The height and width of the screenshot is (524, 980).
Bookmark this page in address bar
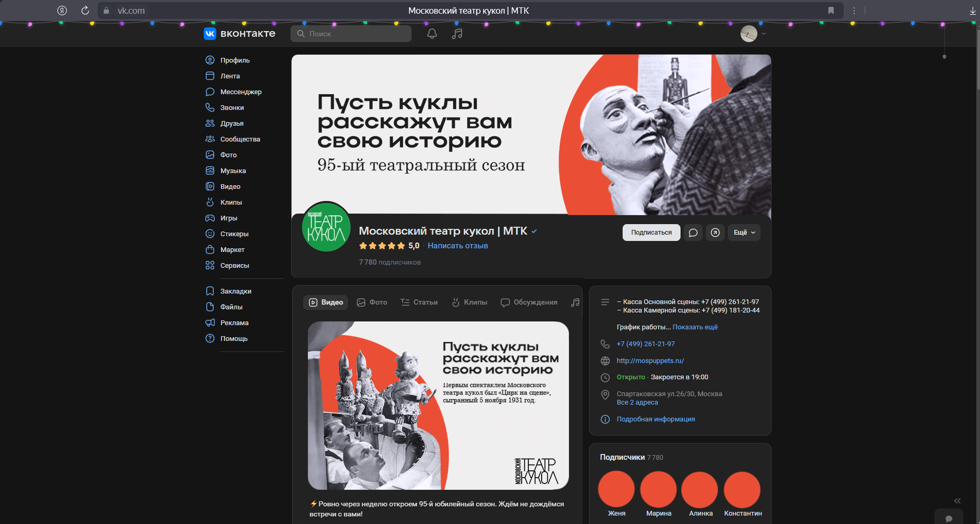(831, 11)
